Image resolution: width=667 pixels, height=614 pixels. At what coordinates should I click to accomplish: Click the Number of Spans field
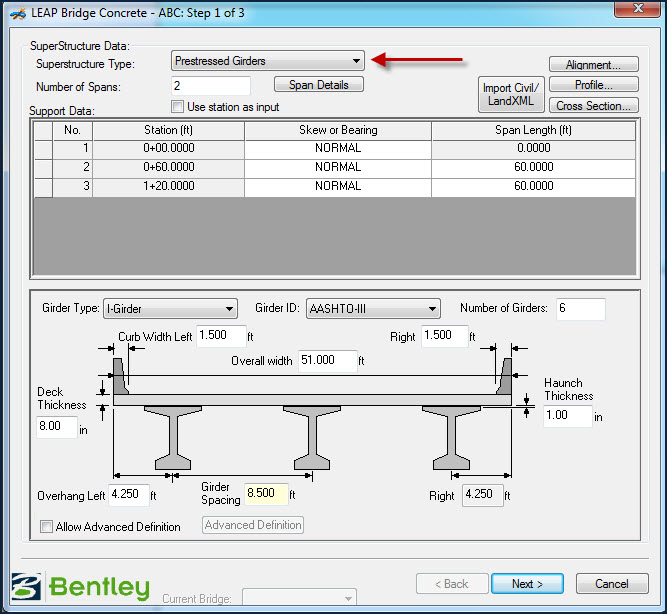click(x=210, y=86)
